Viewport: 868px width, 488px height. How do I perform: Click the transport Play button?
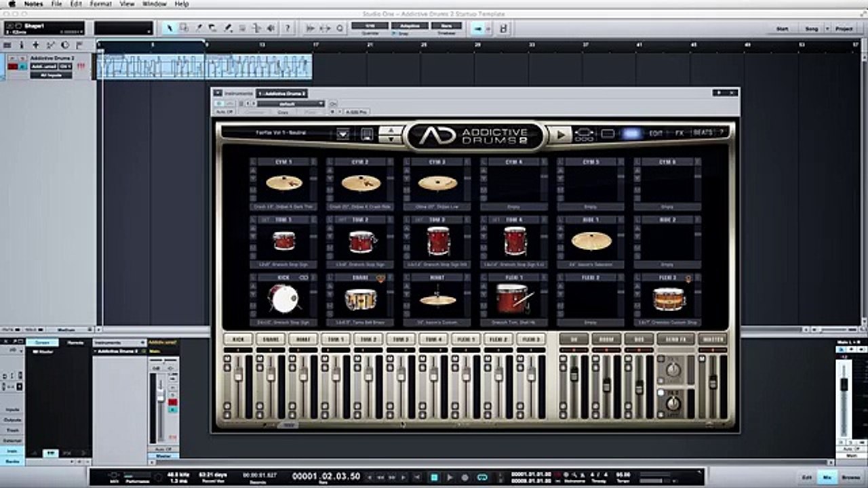pos(450,477)
